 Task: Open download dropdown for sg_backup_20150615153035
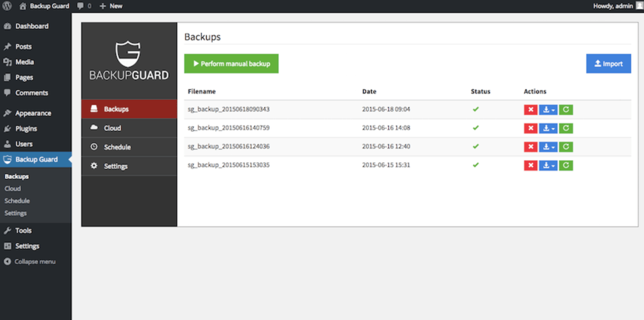[x=548, y=166]
